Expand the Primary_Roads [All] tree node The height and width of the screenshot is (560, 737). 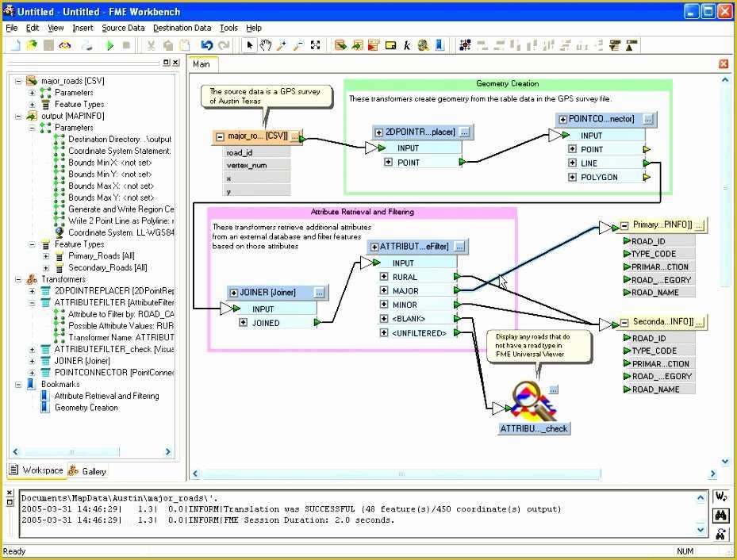pyautogui.click(x=46, y=256)
